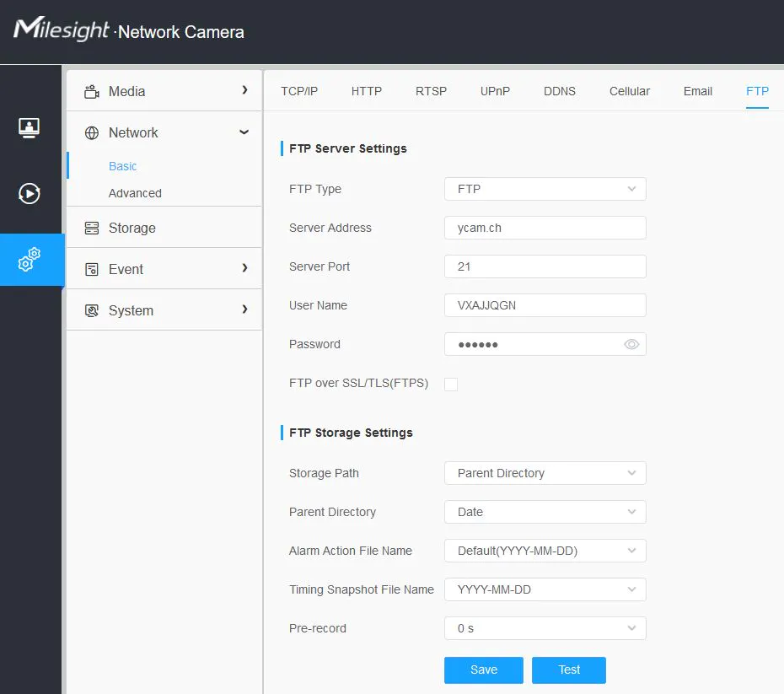Enable FTP over SSL/TLS checkbox
784x694 pixels.
pyautogui.click(x=451, y=385)
